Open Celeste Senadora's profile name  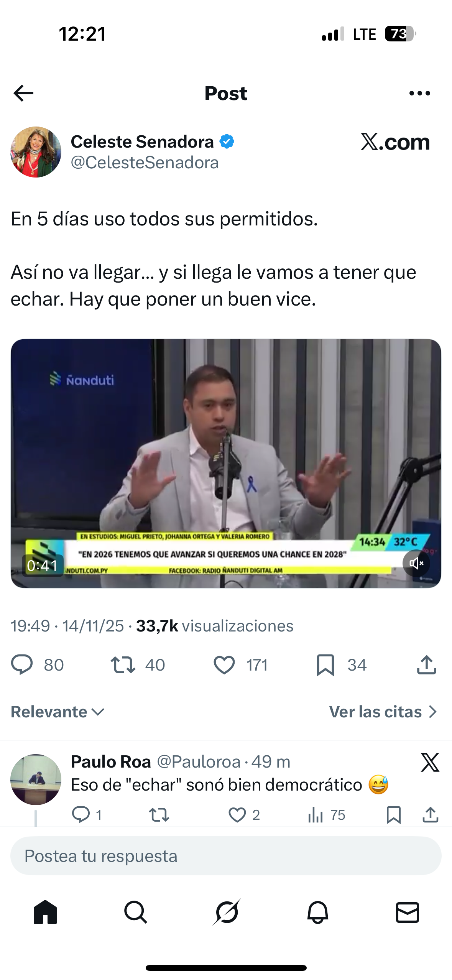[x=142, y=142]
